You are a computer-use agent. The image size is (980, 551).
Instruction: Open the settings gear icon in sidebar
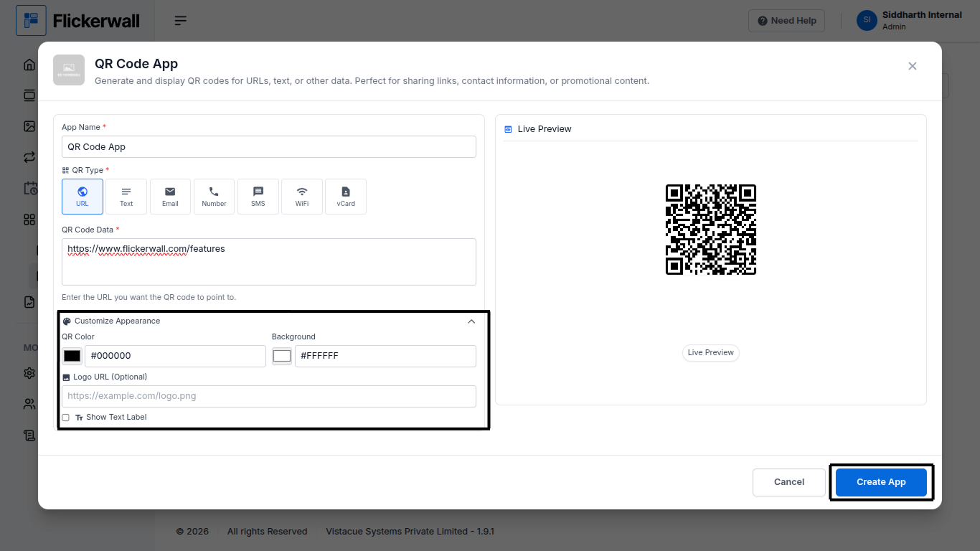point(29,373)
